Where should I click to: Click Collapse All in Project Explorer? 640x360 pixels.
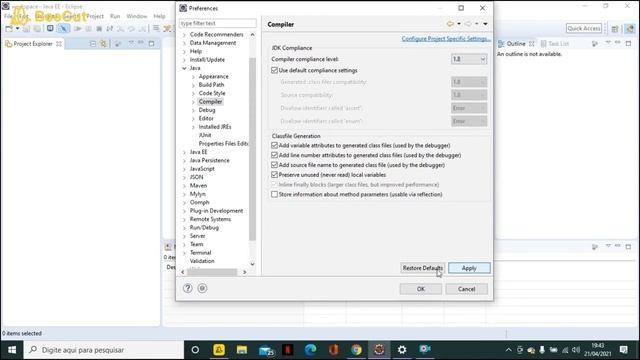point(93,44)
